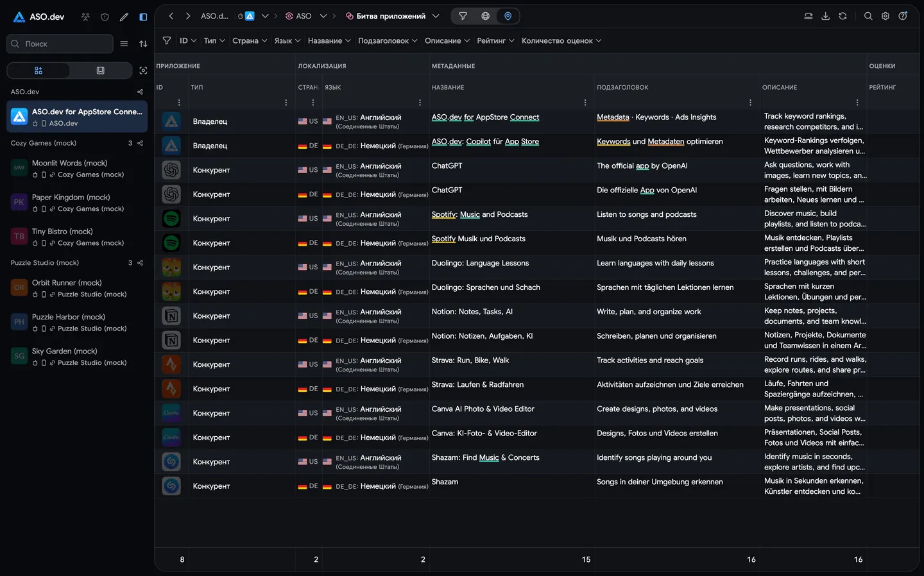Toggle the sidebar panel visibility icon

click(x=143, y=17)
